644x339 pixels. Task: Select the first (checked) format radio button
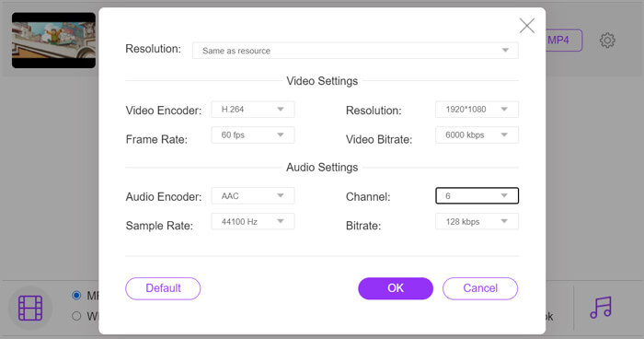point(76,296)
